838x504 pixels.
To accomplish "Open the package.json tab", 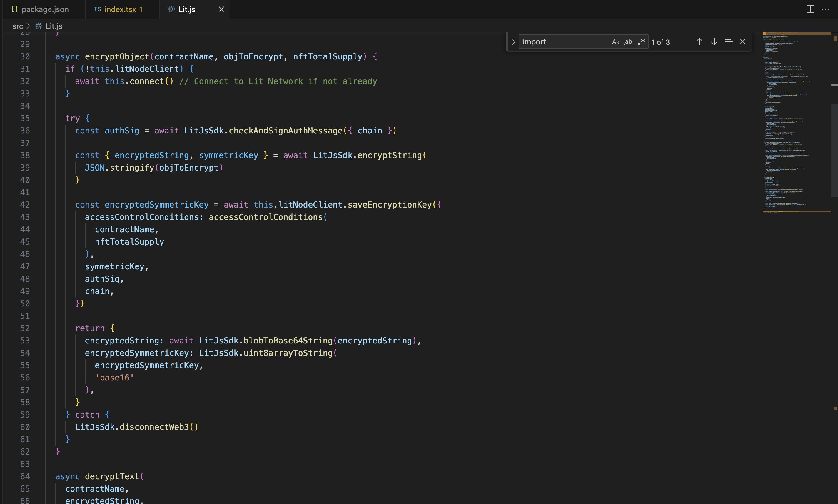I will (x=44, y=9).
